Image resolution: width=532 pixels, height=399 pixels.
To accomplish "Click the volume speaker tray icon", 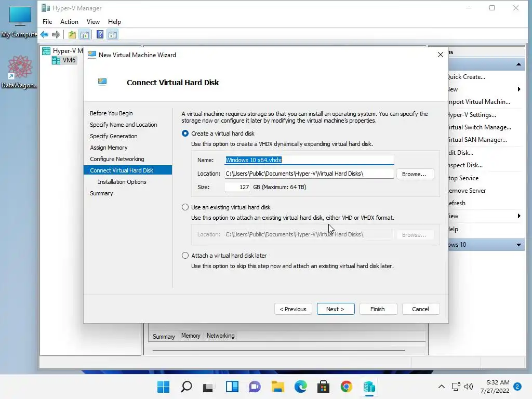I will pos(469,387).
